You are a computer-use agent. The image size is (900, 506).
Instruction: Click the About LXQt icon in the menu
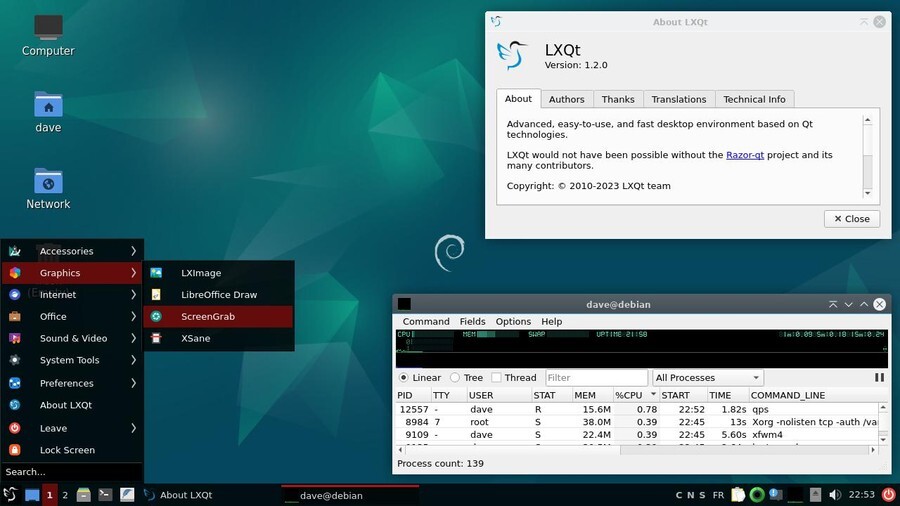(x=15, y=405)
